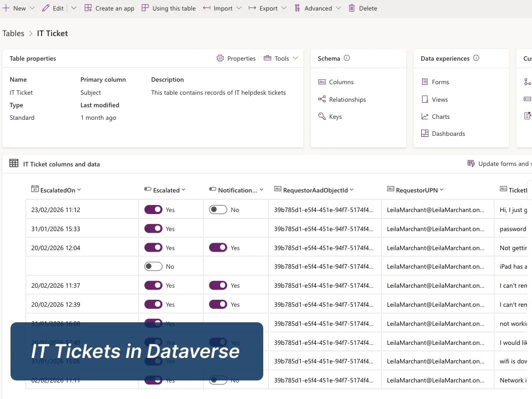Click the Charts icon
Screen dimensions: 532x399
[425, 116]
